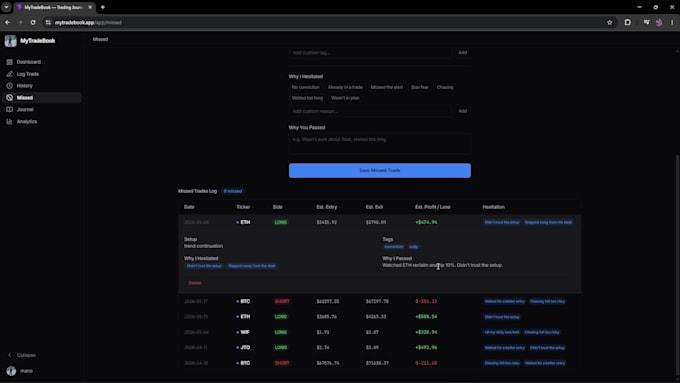Click the Add custom tag input
The width and height of the screenshot is (680, 383).
point(370,52)
